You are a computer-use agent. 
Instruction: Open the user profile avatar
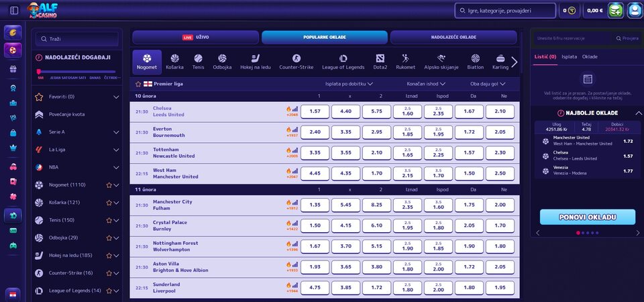(635, 11)
